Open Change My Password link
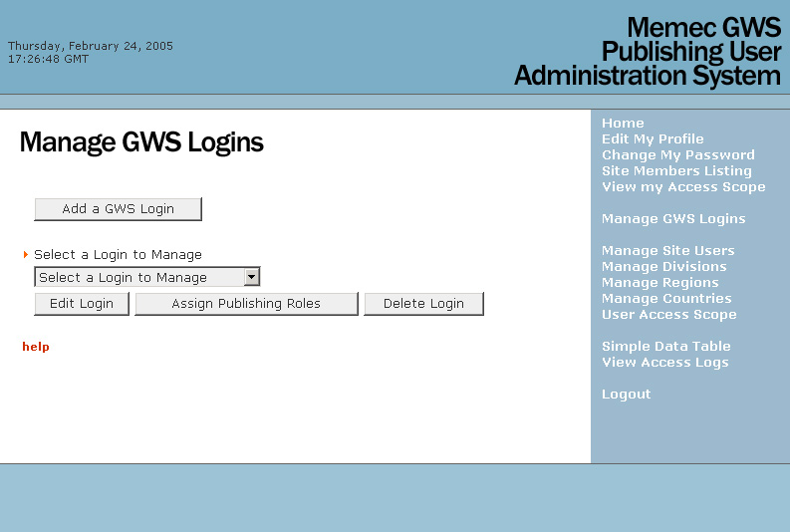 click(x=678, y=155)
